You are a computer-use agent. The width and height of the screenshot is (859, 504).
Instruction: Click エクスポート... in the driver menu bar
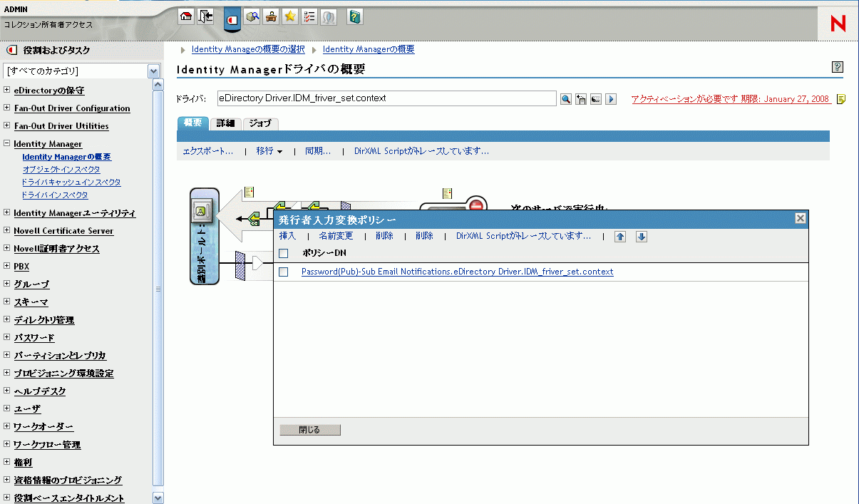[208, 151]
